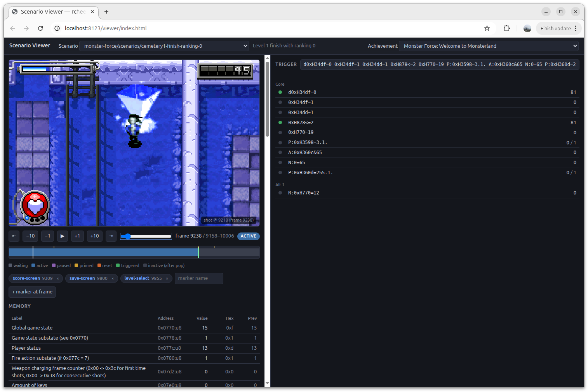Jump to save-screen marker 9800

tap(89, 278)
